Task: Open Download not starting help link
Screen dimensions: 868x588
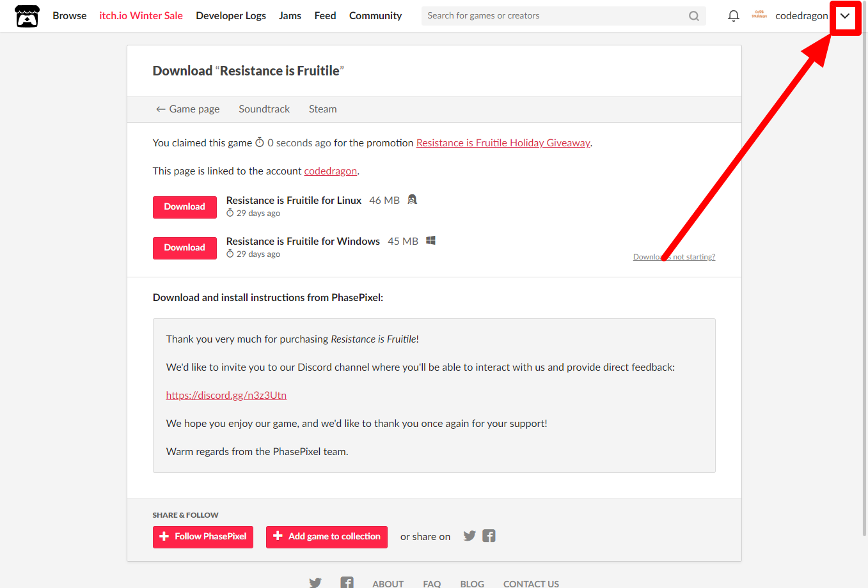Action: pos(674,257)
